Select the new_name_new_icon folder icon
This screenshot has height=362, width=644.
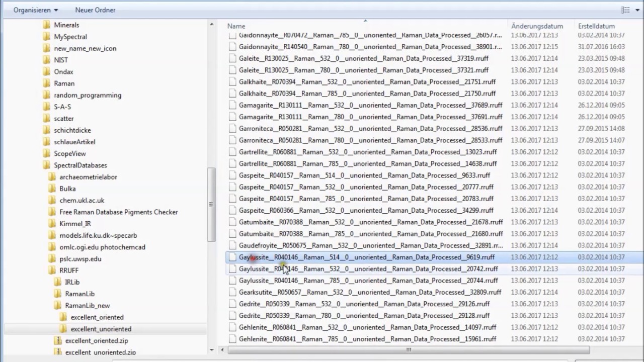tap(47, 48)
